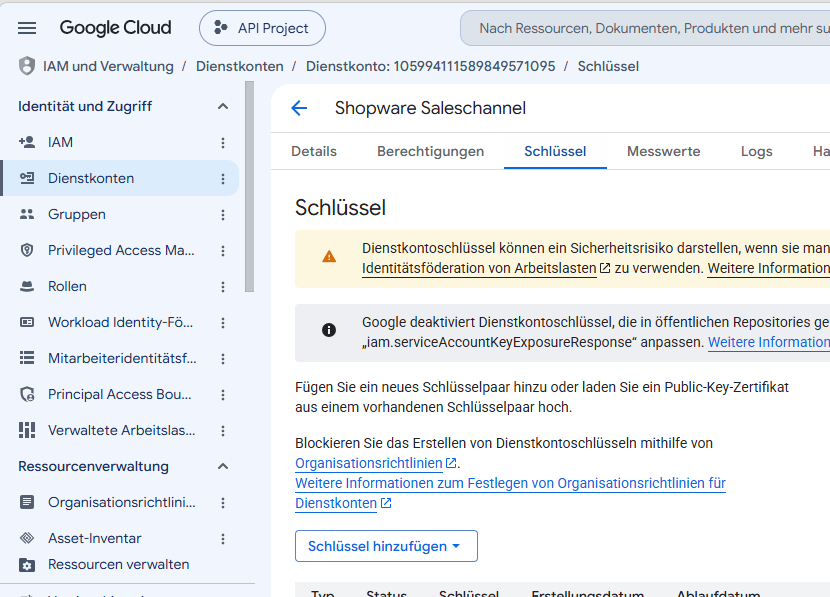830x597 pixels.
Task: Click the Organisationsrichtlinien sidebar icon
Action: click(x=27, y=502)
